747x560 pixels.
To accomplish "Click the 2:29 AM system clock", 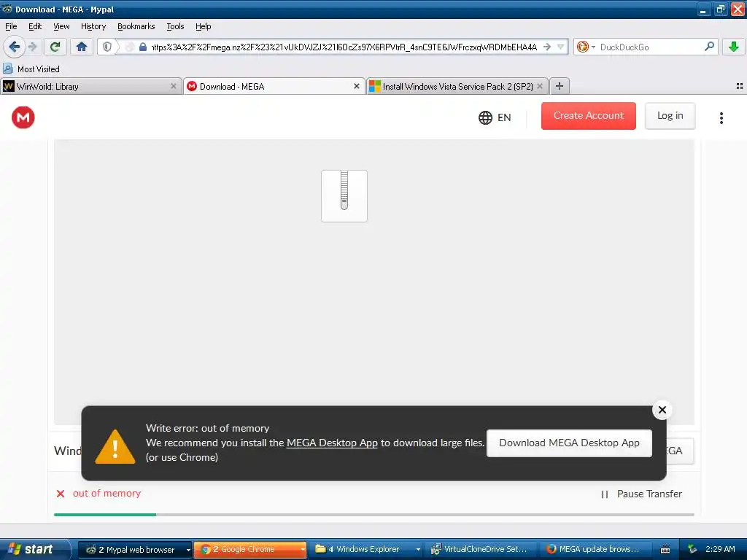I will tap(720, 549).
